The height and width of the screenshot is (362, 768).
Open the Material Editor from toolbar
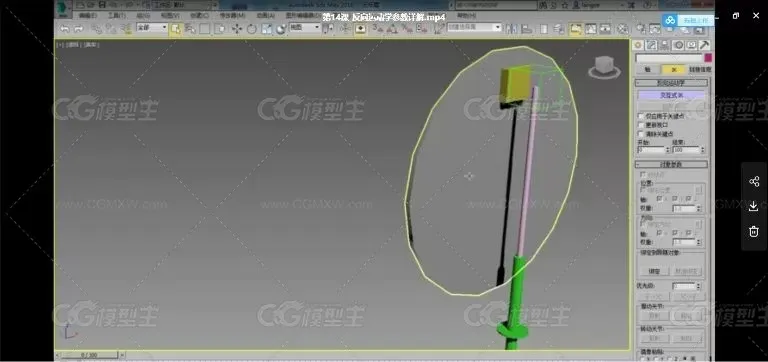click(x=623, y=29)
